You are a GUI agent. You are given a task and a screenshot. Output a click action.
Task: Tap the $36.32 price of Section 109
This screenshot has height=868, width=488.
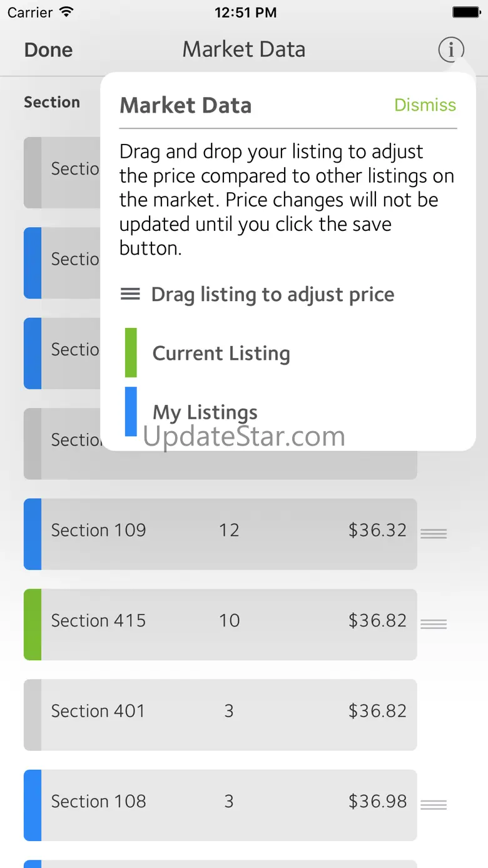(377, 531)
